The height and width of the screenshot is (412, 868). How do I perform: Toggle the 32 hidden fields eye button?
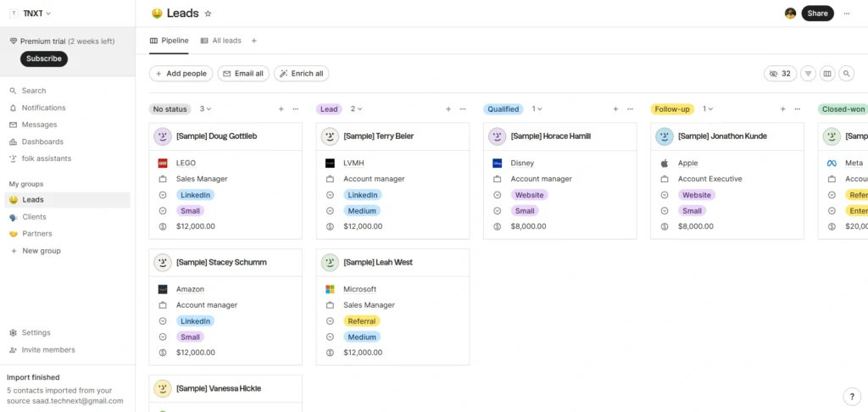[x=779, y=74]
